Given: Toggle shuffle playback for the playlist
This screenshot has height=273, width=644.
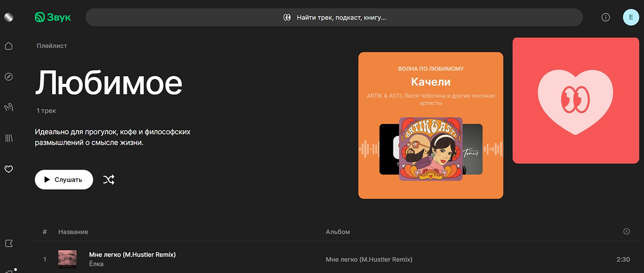Looking at the screenshot, I should 109,180.
